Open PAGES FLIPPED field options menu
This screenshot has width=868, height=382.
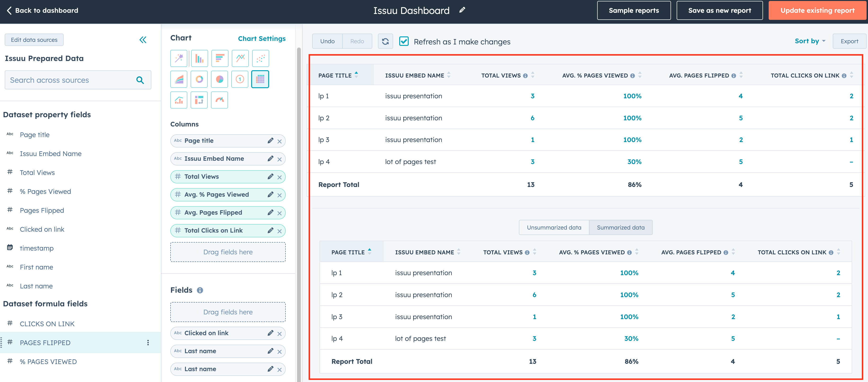pos(148,343)
